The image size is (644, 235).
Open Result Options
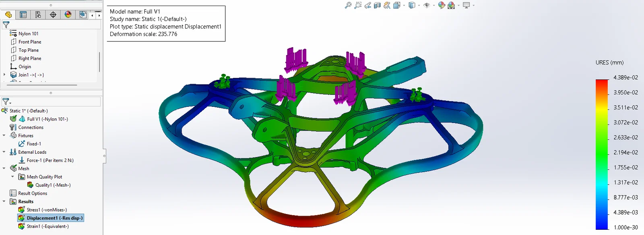tap(33, 193)
